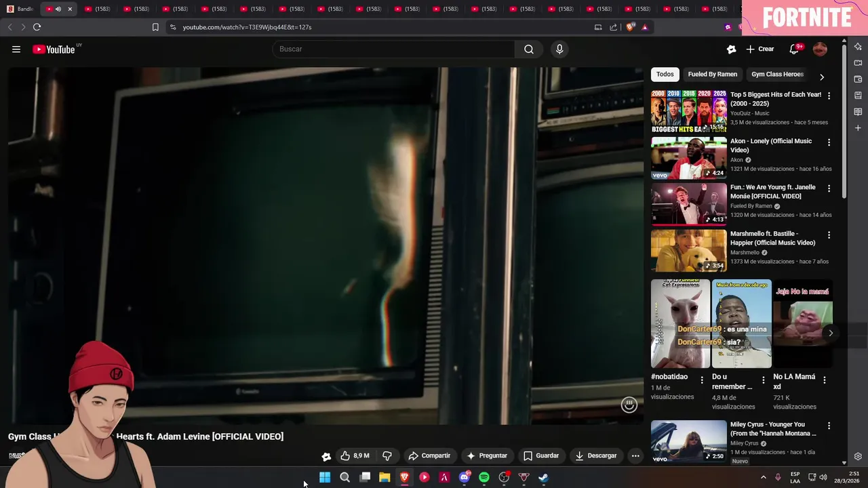Open options for Marshmello Happier video
This screenshot has width=868, height=488.
829,235
